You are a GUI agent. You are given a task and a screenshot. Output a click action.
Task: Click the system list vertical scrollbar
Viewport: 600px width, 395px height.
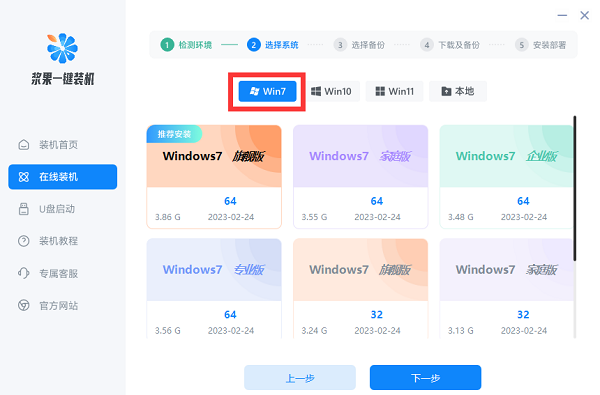coord(575,188)
